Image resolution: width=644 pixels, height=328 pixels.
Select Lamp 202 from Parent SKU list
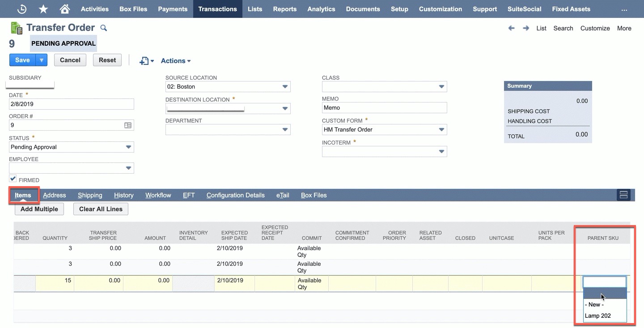tap(598, 315)
